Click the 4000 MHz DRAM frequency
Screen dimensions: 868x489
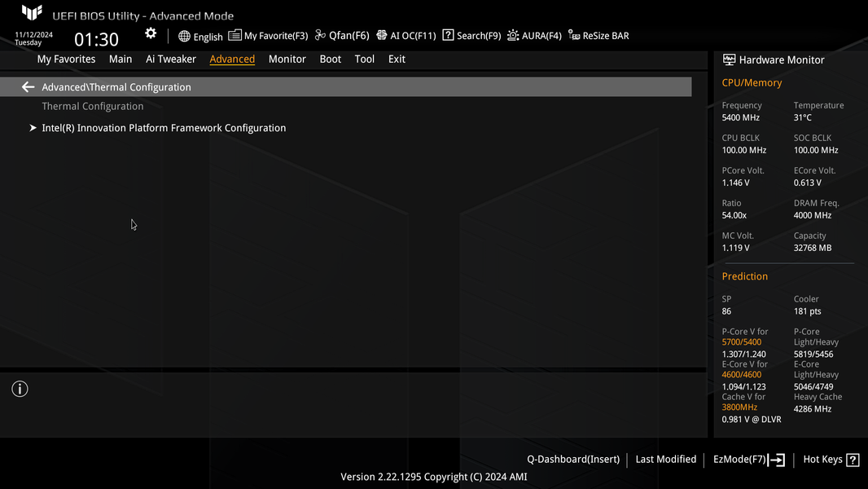point(813,215)
